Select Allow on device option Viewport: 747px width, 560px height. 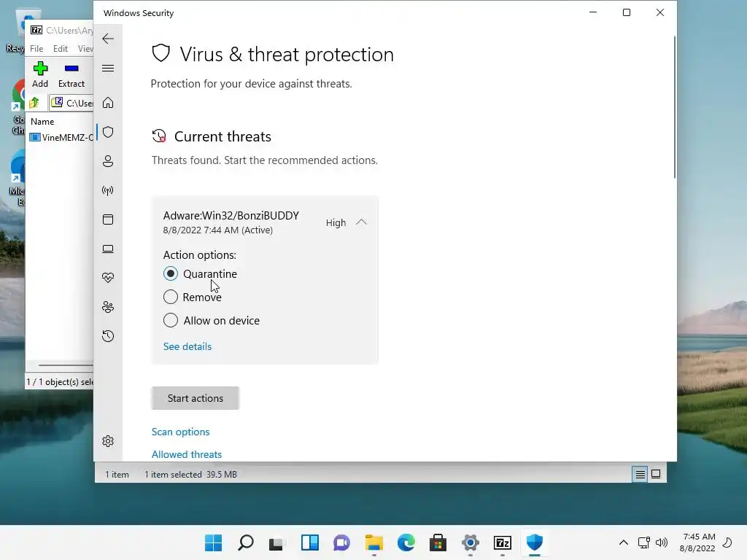tap(171, 321)
